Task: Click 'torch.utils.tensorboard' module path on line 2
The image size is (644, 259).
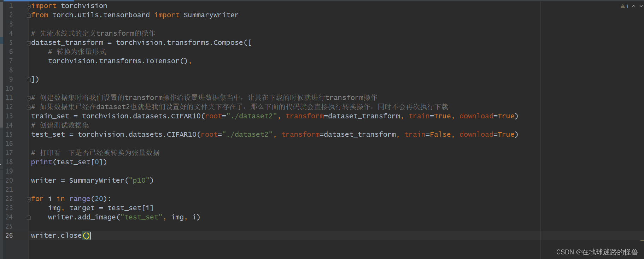Action: click(x=101, y=15)
